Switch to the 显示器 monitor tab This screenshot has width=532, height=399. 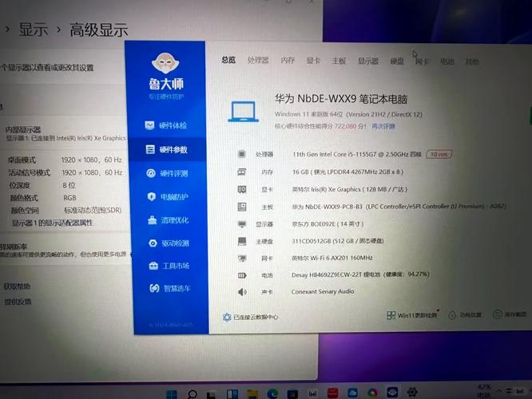click(367, 61)
